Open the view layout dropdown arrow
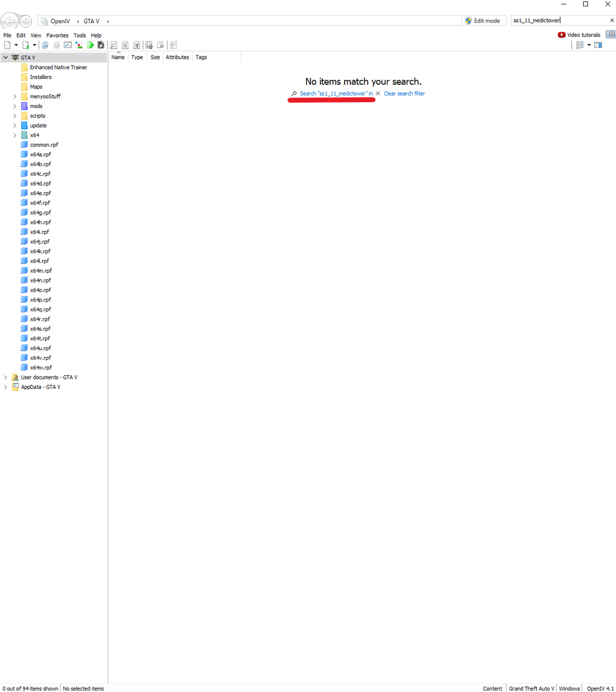This screenshot has width=616, height=692. tap(589, 45)
